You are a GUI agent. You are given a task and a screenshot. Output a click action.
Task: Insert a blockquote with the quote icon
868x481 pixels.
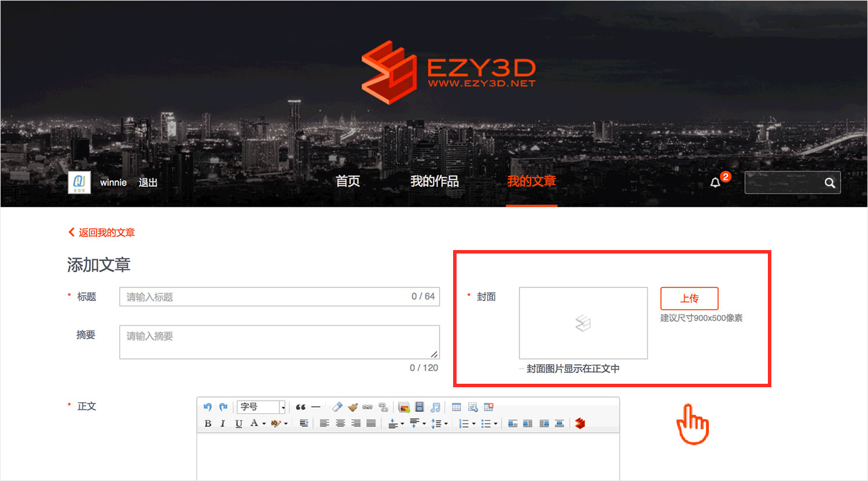pyautogui.click(x=300, y=407)
